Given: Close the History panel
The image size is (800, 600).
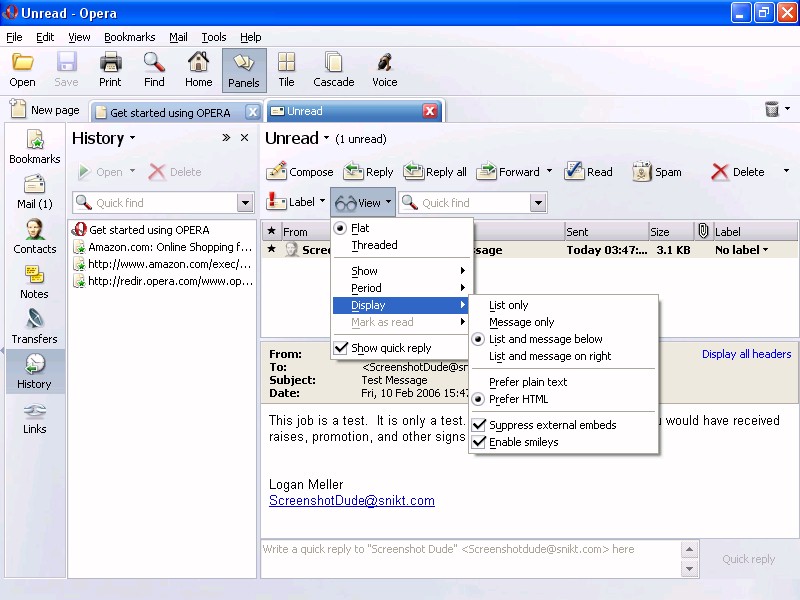Looking at the screenshot, I should click(245, 138).
